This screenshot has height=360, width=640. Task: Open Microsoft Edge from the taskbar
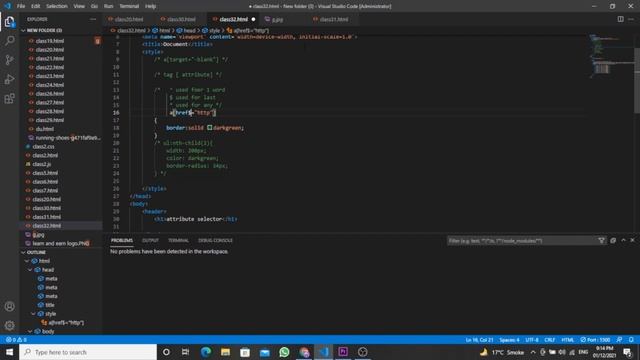click(x=206, y=352)
